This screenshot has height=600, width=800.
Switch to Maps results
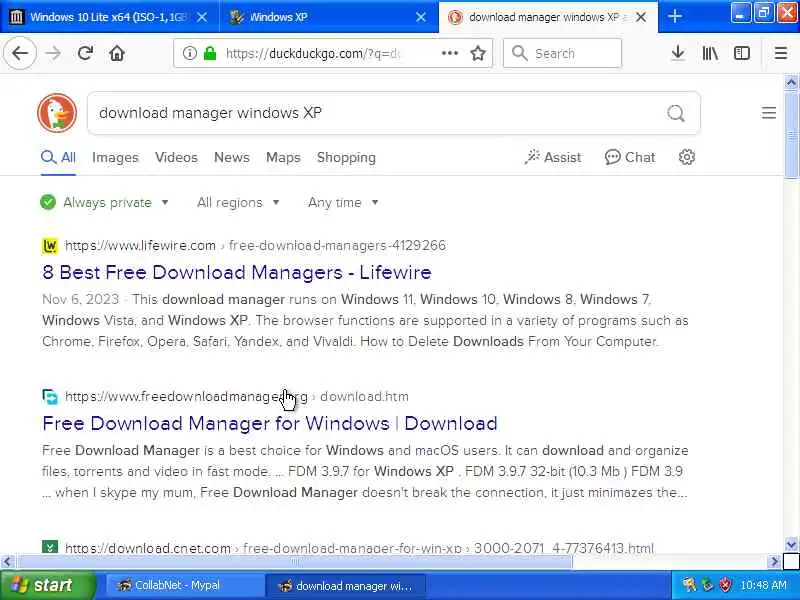pos(283,157)
